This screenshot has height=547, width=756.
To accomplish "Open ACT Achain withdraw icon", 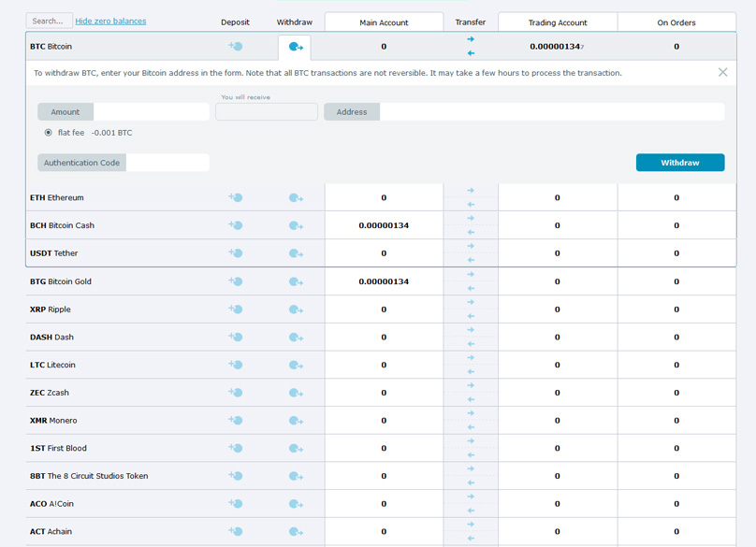I will click(x=296, y=532).
